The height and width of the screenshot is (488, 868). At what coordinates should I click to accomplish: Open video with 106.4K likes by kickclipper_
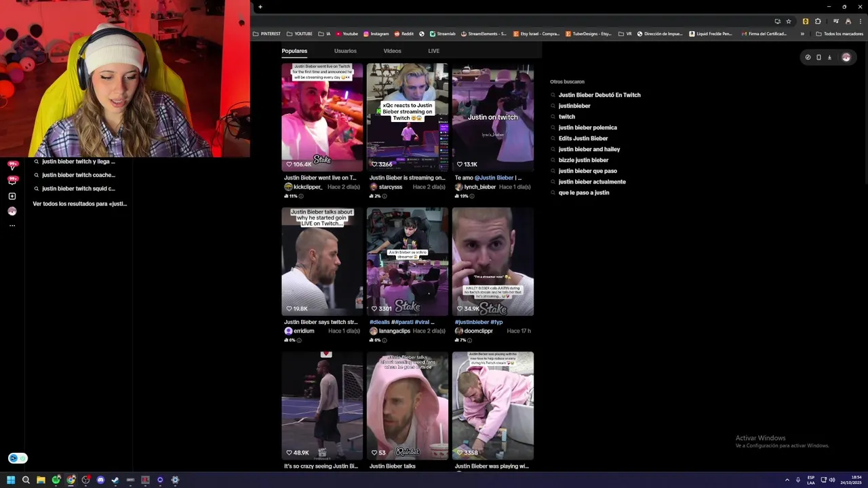322,117
